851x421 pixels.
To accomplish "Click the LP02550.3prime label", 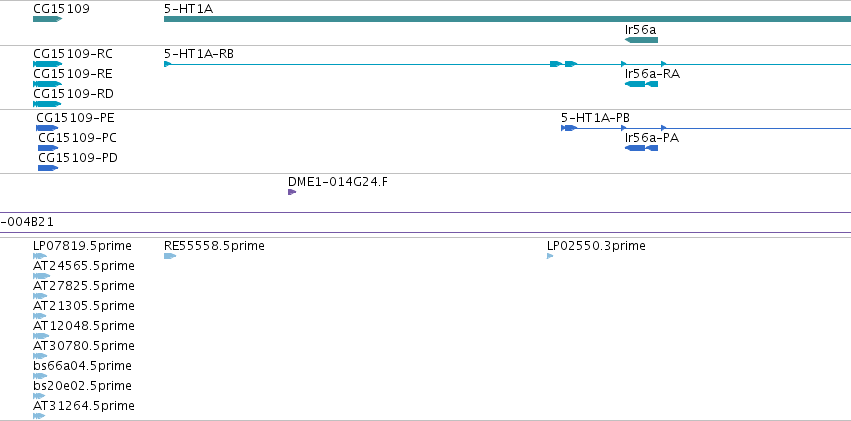I will (x=596, y=246).
